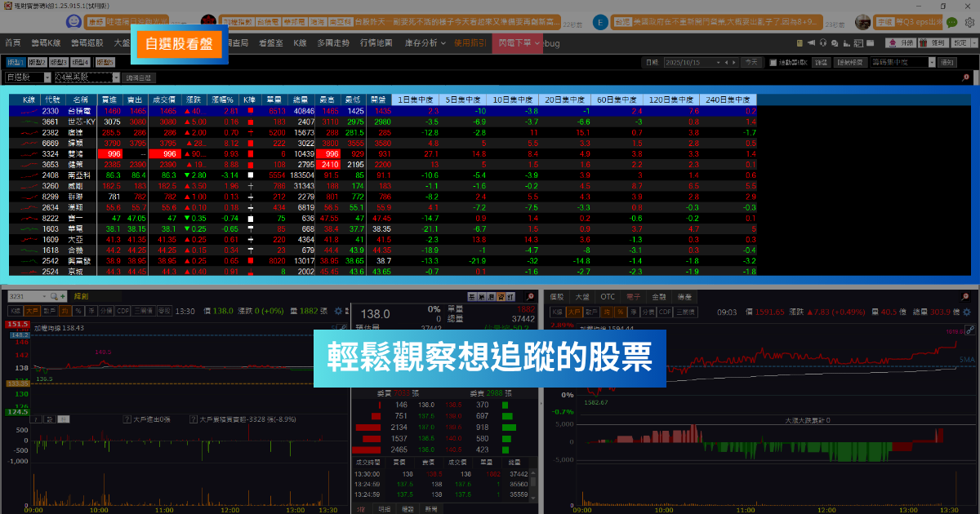Toggle the 連動同K checkbox
The width and height of the screenshot is (980, 514).
pos(773,62)
